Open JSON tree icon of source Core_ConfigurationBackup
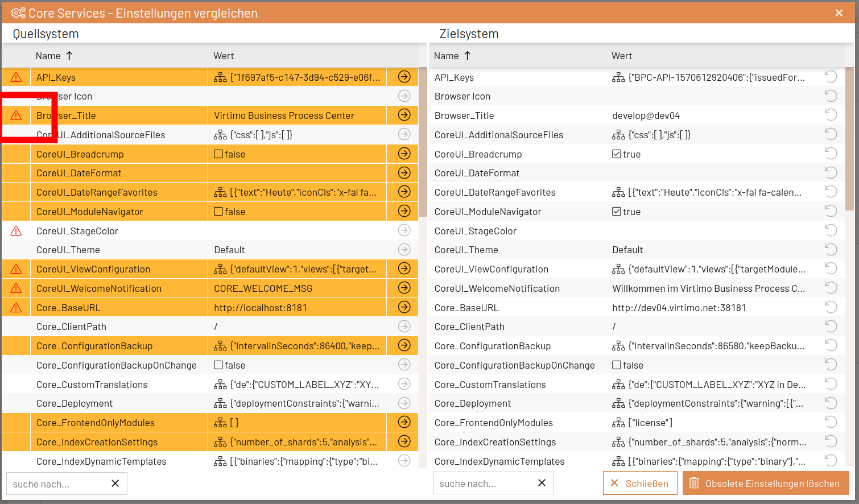859x504 pixels. coord(220,346)
